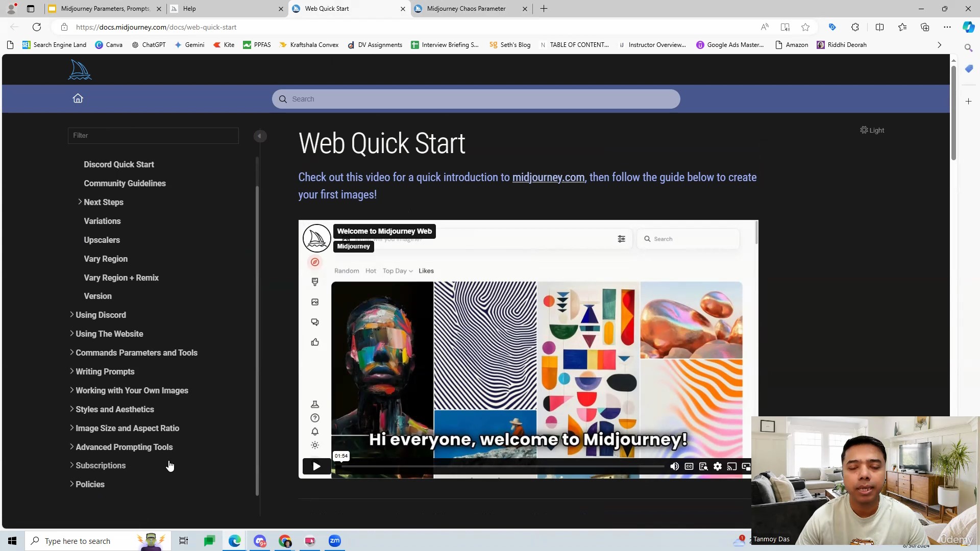
Task: Show more bookmarks chevron
Action: [x=939, y=45]
